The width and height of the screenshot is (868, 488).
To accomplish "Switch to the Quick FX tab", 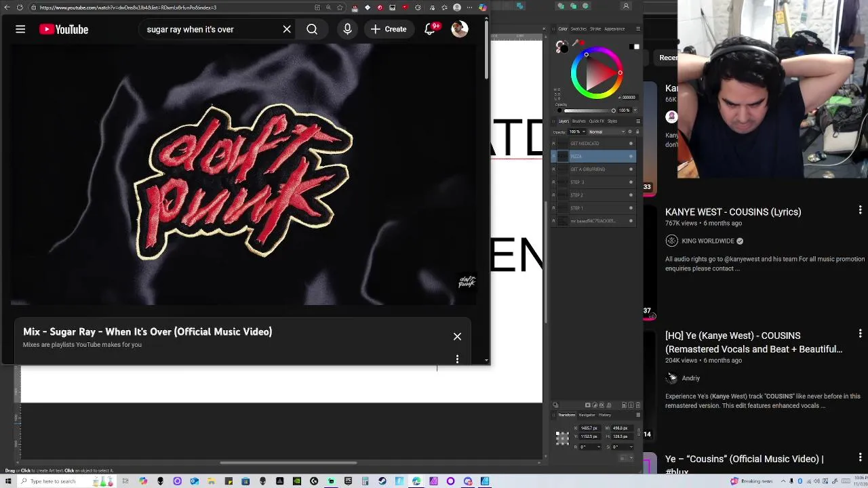I will pyautogui.click(x=597, y=121).
